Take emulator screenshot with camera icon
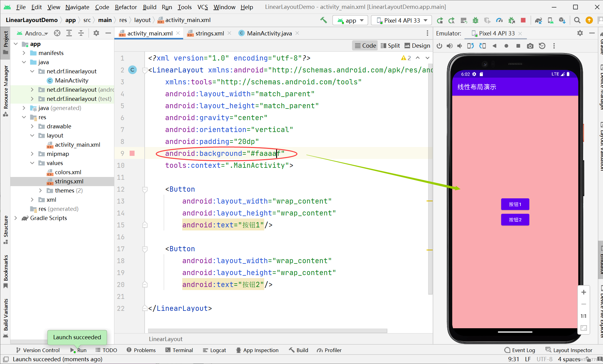Viewport: 603px width, 364px height. (x=530, y=46)
